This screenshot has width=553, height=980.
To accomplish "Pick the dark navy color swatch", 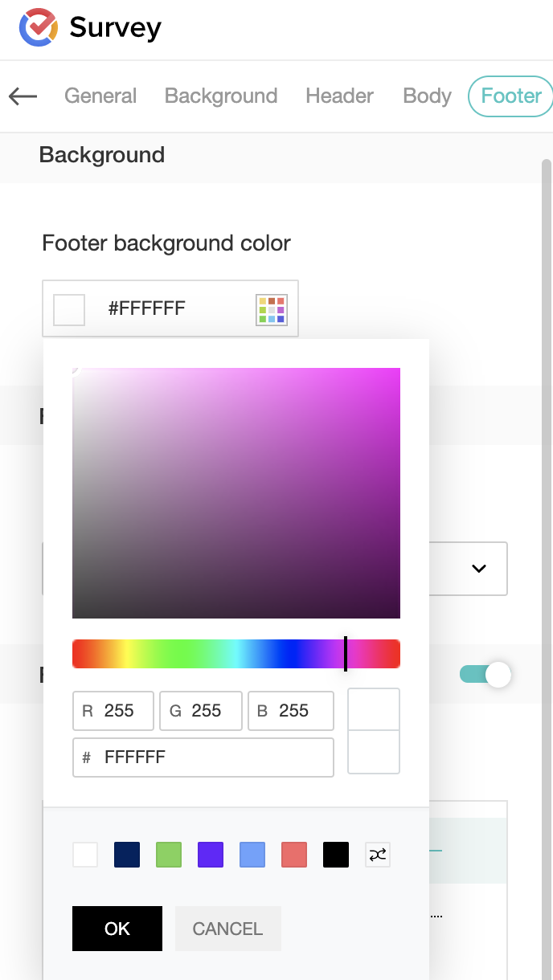I will pos(127,855).
